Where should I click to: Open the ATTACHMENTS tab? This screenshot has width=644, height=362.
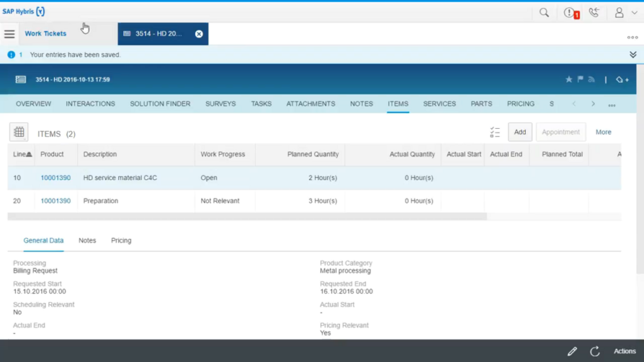pos(311,104)
